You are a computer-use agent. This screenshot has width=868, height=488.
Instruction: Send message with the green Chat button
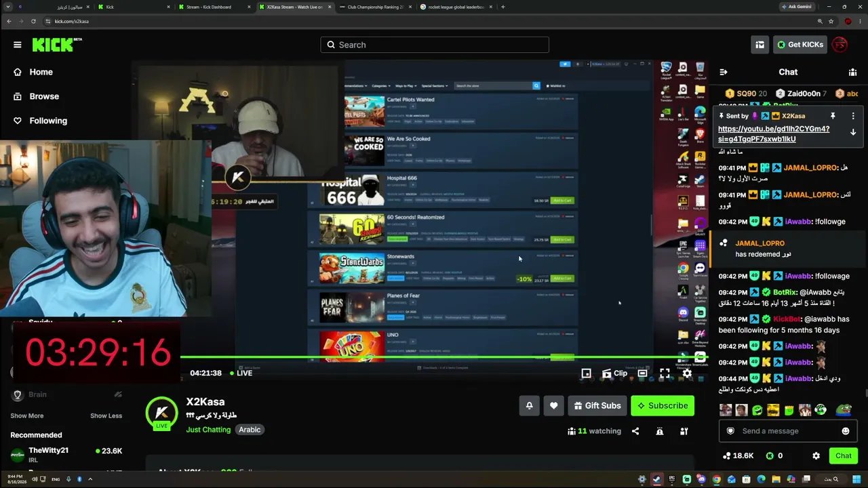pyautogui.click(x=843, y=456)
